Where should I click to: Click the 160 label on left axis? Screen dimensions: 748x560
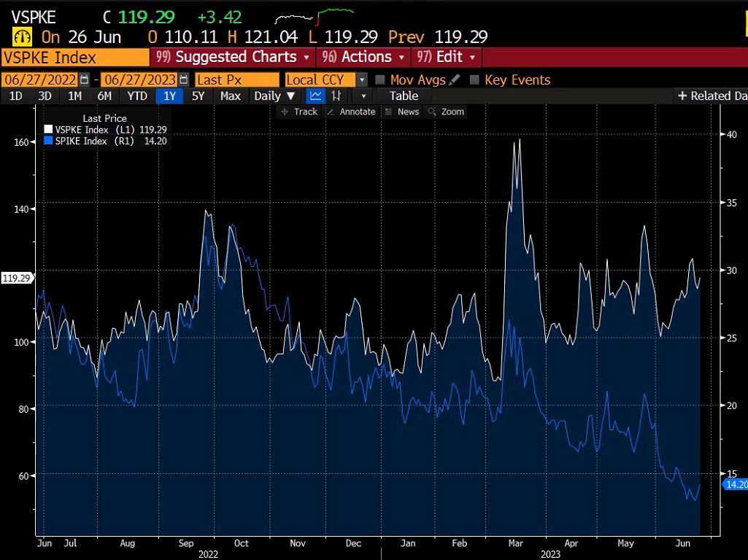tap(21, 142)
